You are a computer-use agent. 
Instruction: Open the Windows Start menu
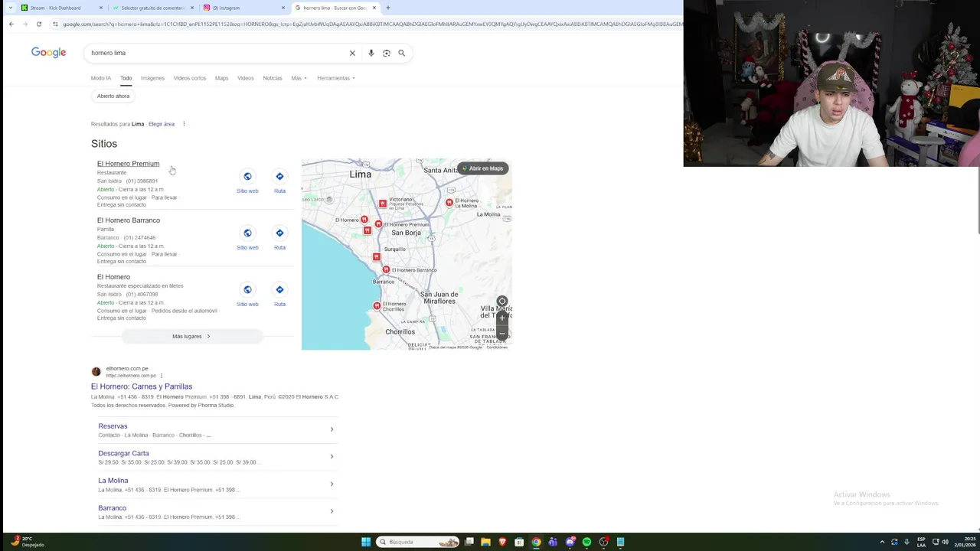point(366,542)
